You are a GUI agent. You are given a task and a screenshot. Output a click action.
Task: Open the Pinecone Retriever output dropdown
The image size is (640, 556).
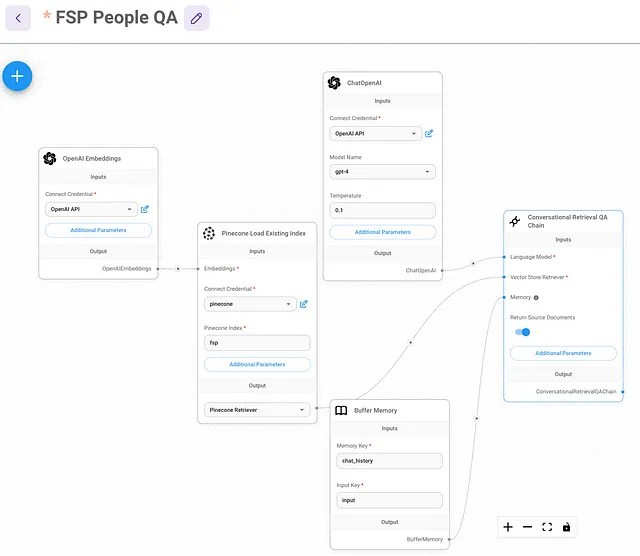click(257, 410)
